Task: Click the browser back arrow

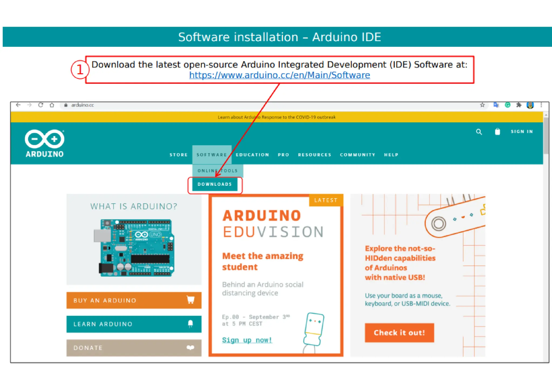Action: 18,105
